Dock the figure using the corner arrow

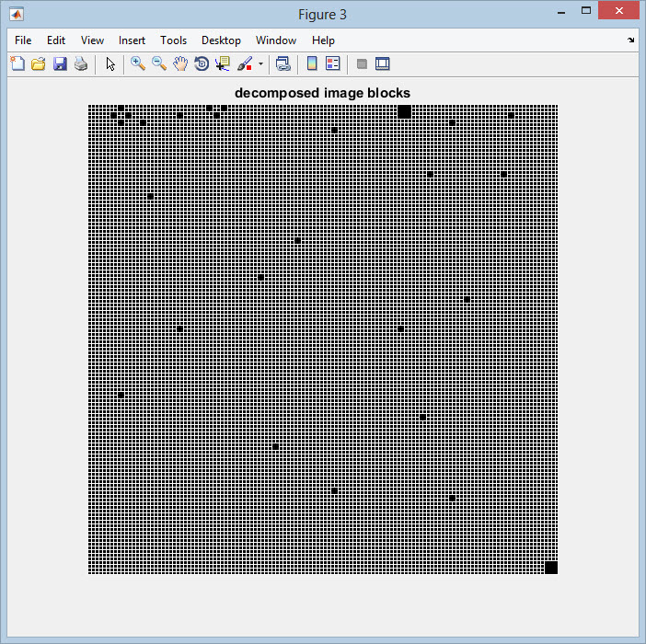tap(630, 40)
